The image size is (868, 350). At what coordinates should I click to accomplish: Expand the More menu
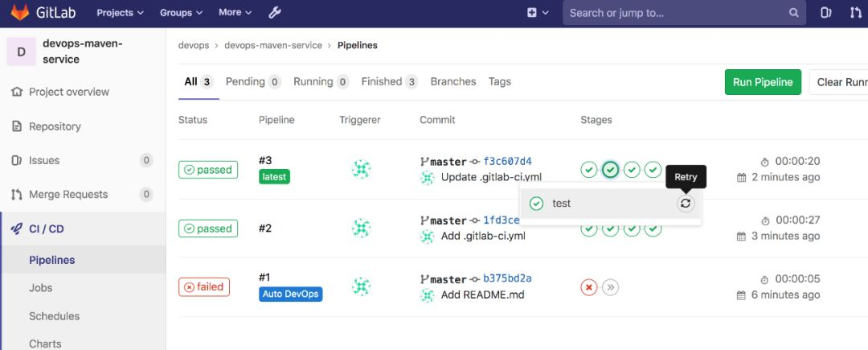(x=235, y=12)
